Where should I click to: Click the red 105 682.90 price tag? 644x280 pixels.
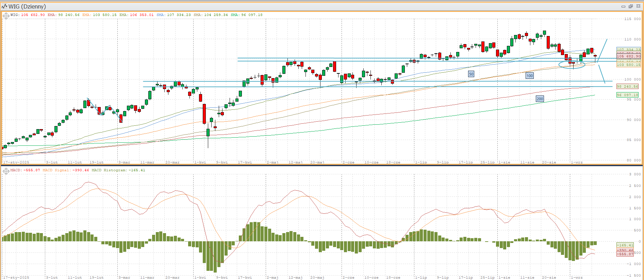pos(628,56)
